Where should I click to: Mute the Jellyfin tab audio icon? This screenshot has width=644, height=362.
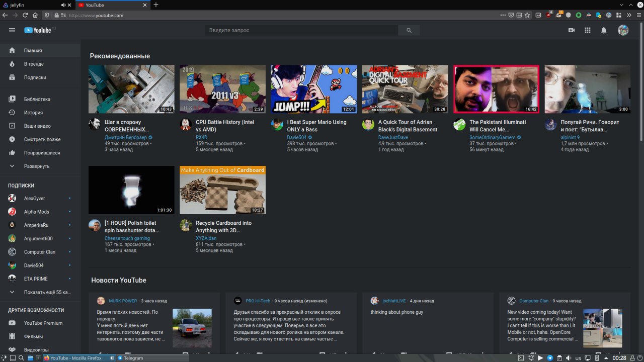click(64, 5)
